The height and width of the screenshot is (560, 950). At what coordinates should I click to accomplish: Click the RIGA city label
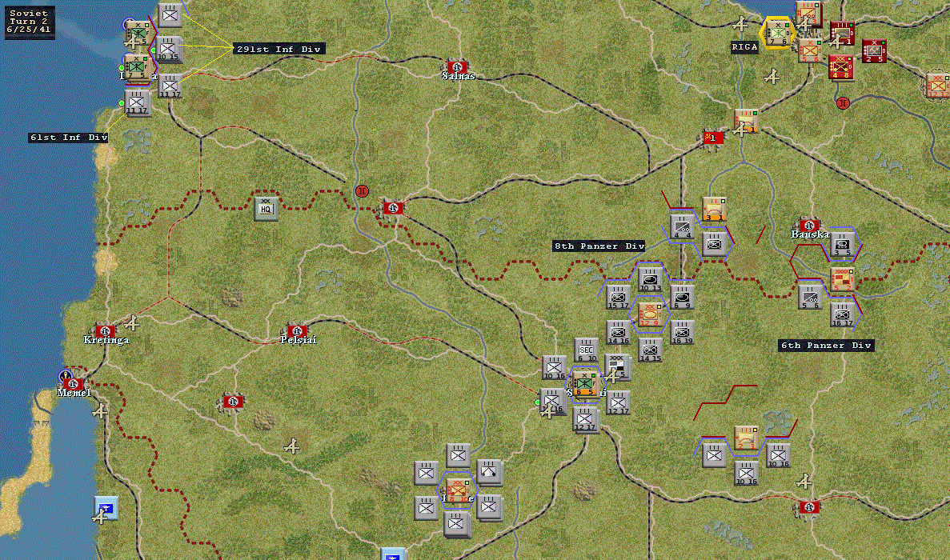(744, 47)
